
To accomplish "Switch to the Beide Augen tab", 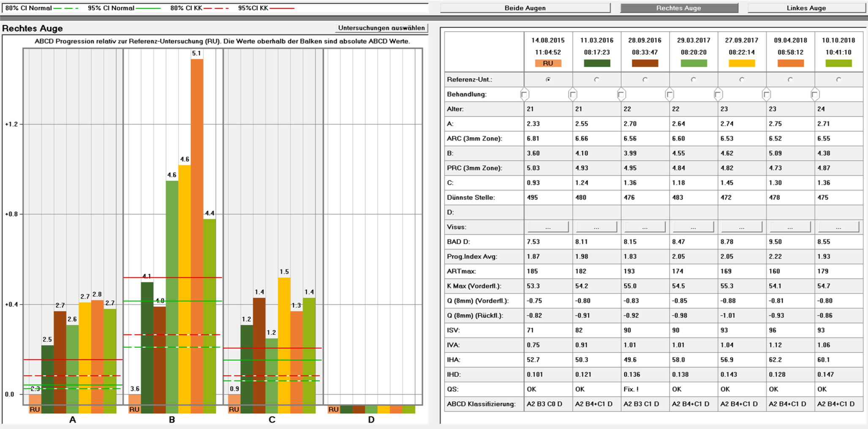I will pos(525,8).
